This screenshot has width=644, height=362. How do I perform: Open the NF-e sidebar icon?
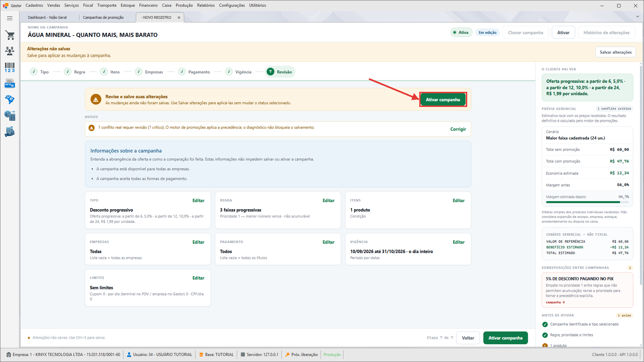pyautogui.click(x=10, y=99)
